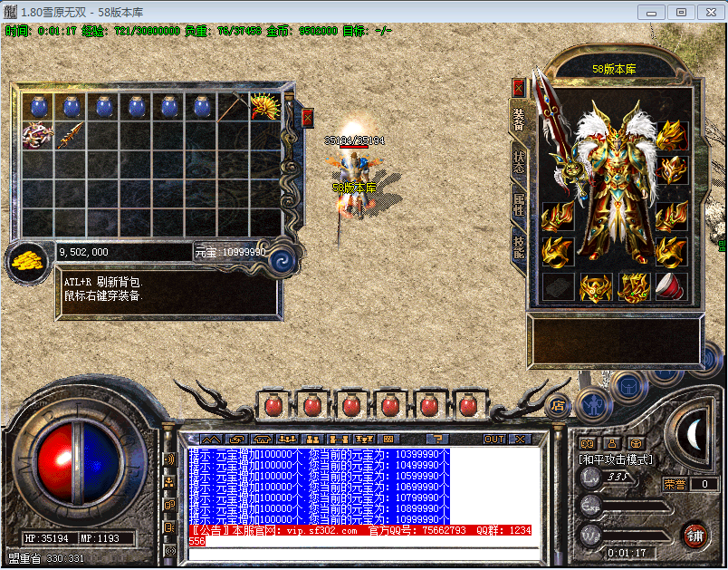
Task: Click the 58版本库 name in character panel
Action: 614,69
